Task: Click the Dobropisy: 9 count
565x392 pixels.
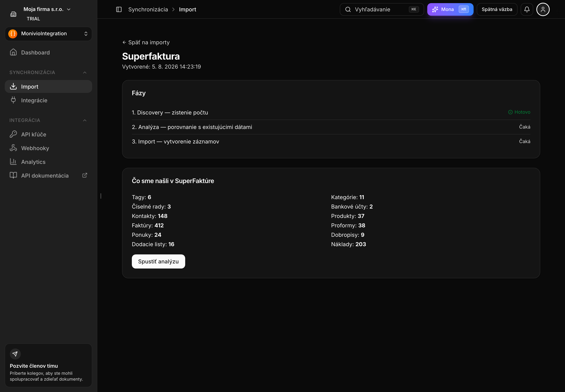Action: click(x=348, y=235)
